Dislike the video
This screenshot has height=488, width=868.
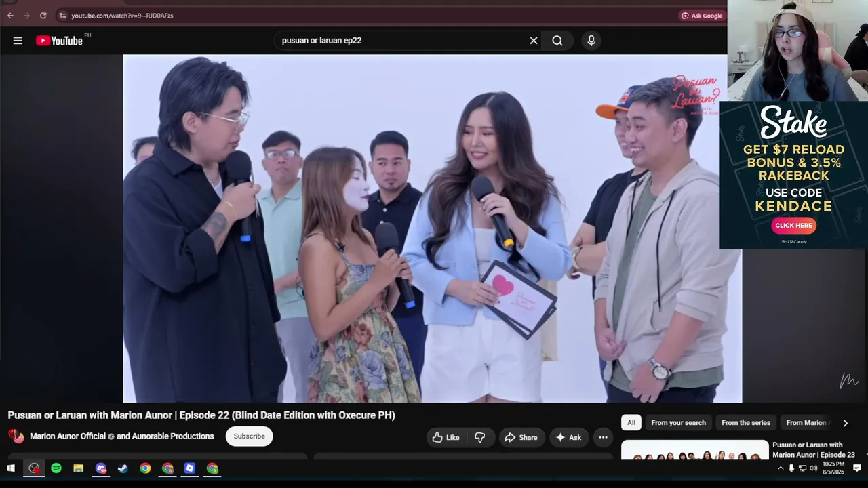click(x=479, y=437)
